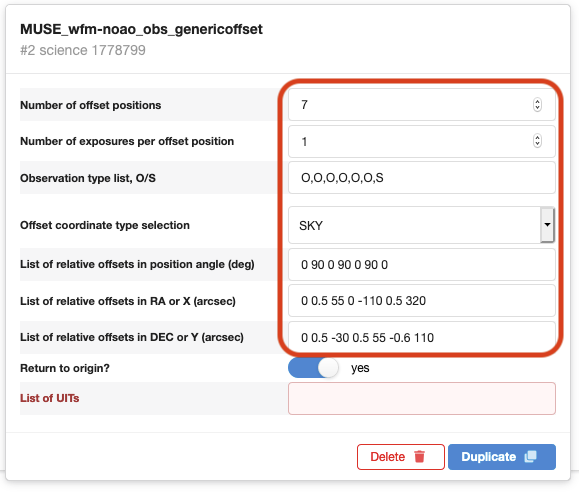Click the Duplicate button
Screen dimensions: 579x492
[502, 457]
